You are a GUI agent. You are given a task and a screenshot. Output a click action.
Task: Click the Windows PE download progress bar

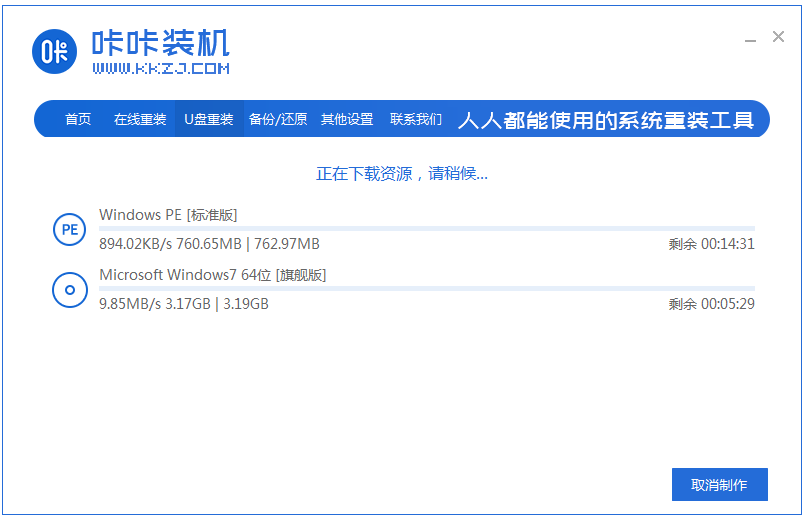(427, 228)
